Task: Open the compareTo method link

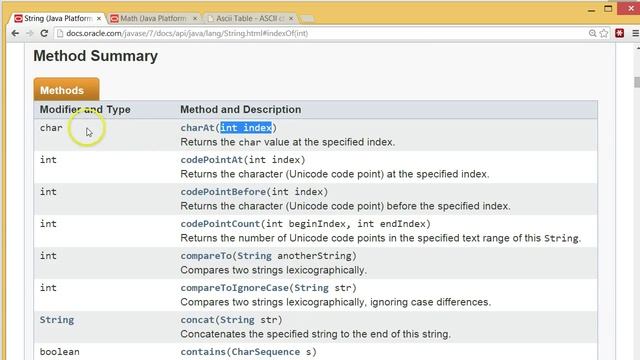Action: tap(206, 256)
